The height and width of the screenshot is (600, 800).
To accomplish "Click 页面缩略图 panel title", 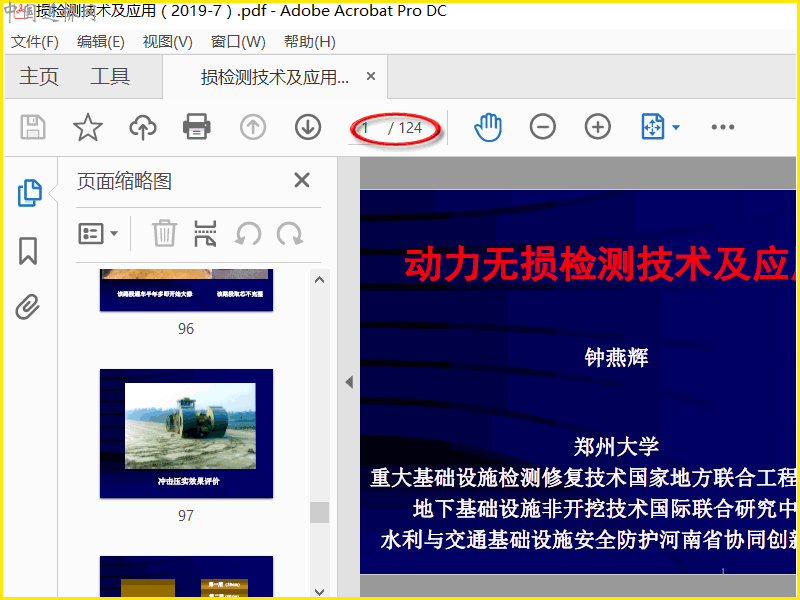I will coord(124,181).
